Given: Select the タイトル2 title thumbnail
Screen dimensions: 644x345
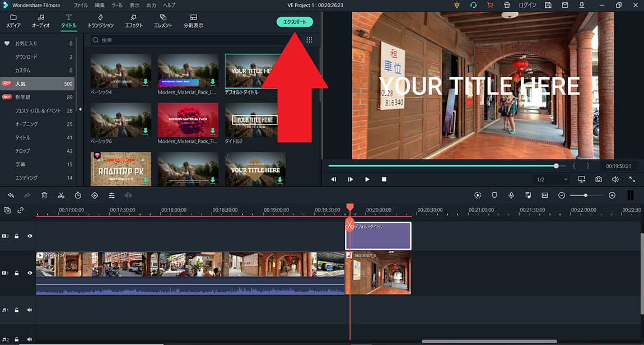Looking at the screenshot, I should 255,119.
